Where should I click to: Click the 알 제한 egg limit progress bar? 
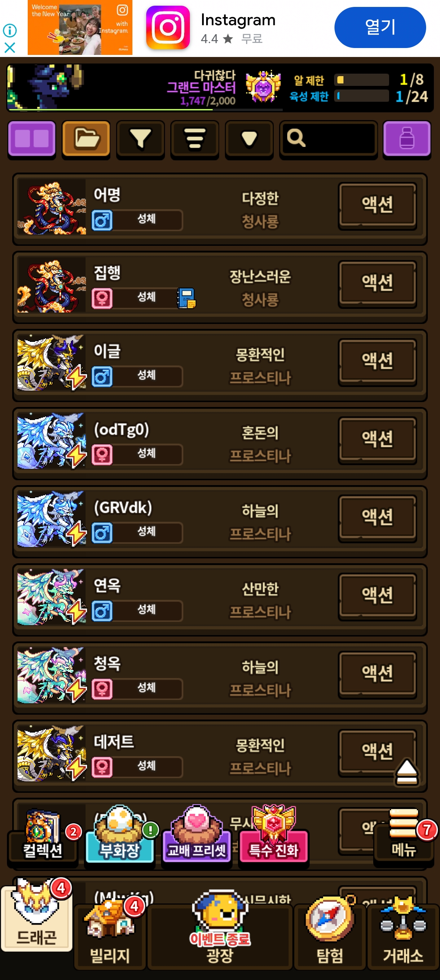tap(361, 80)
